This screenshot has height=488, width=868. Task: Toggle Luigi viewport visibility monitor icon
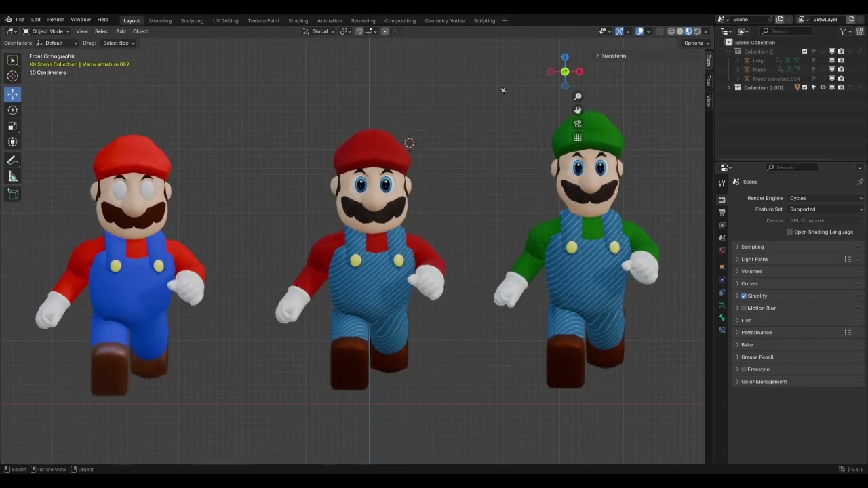pos(832,60)
